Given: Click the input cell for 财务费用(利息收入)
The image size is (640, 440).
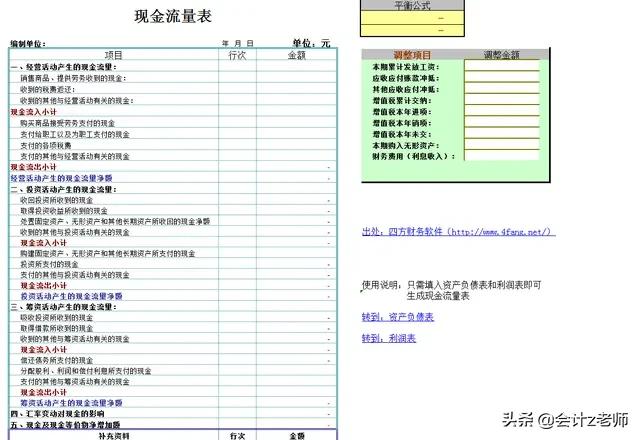Looking at the screenshot, I should coord(502,156).
